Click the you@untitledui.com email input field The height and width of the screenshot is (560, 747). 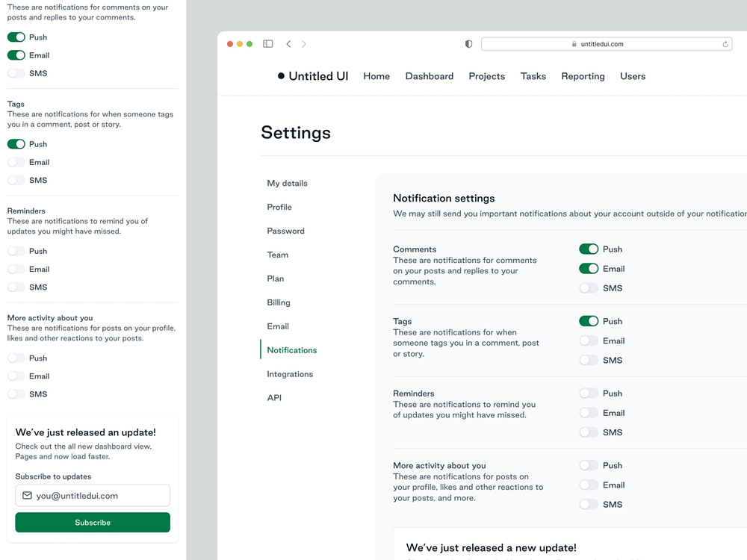(x=100, y=496)
